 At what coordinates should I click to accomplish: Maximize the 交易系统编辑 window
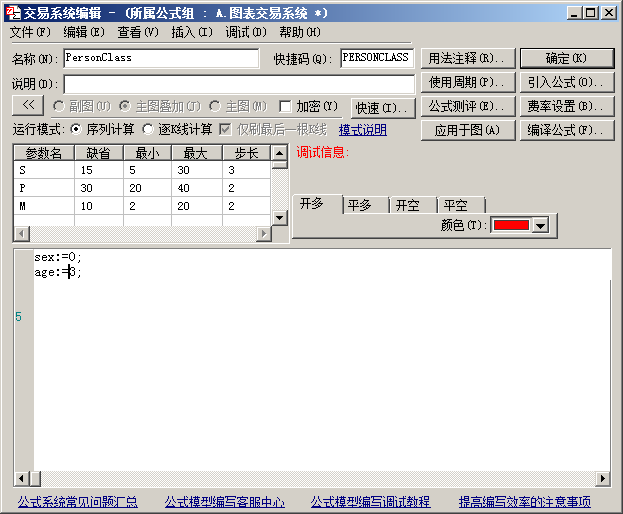[x=591, y=13]
